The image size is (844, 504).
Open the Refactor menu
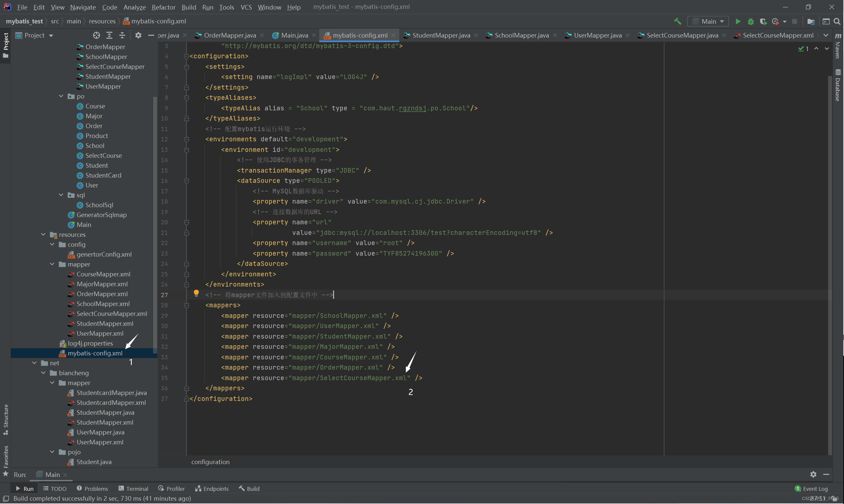pos(163,7)
